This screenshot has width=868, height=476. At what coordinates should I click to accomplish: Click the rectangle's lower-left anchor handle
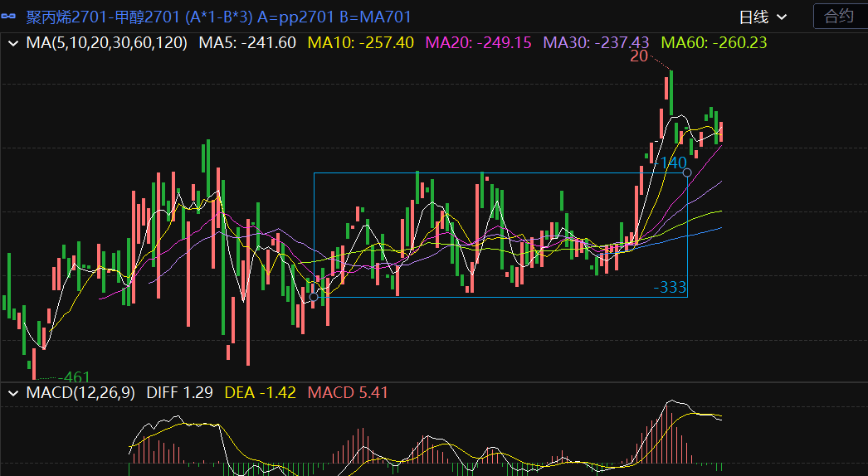(314, 297)
